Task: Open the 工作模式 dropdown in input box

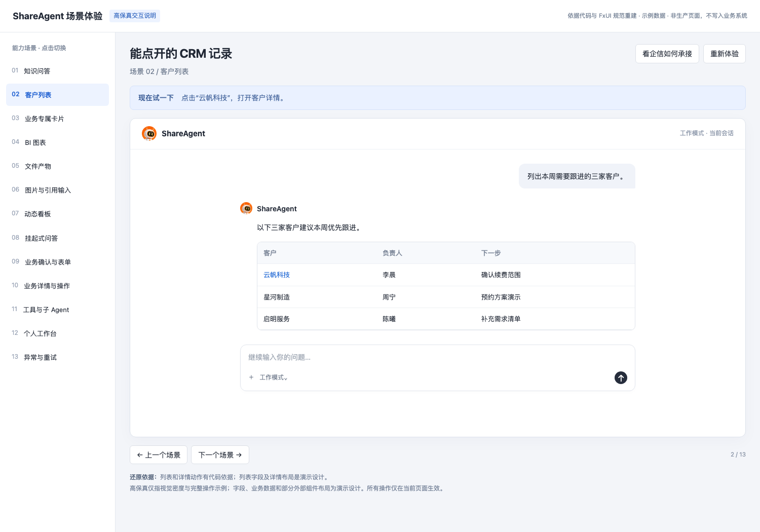Action: tap(274, 377)
